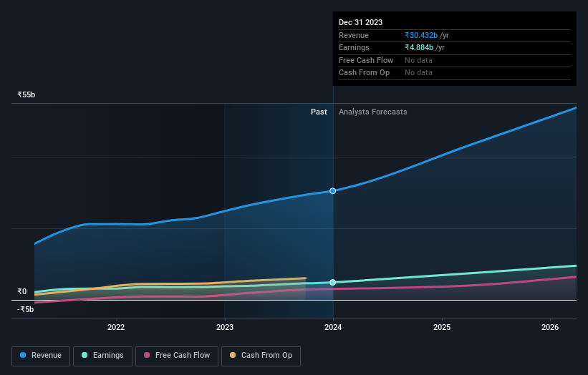Screen dimensions: 588x375
Task: Toggle the Revenue legend button
Action: tap(41, 356)
